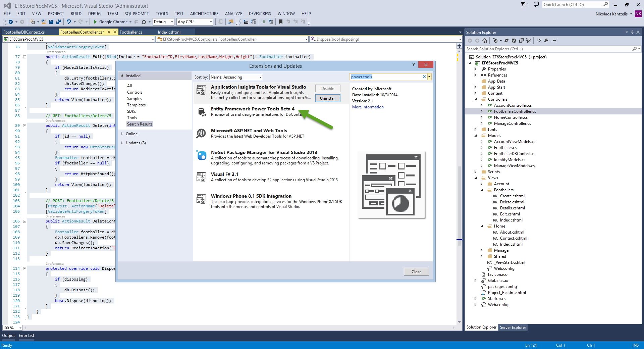
Task: Click the View Code icon in Solution Explorer
Action: (539, 41)
